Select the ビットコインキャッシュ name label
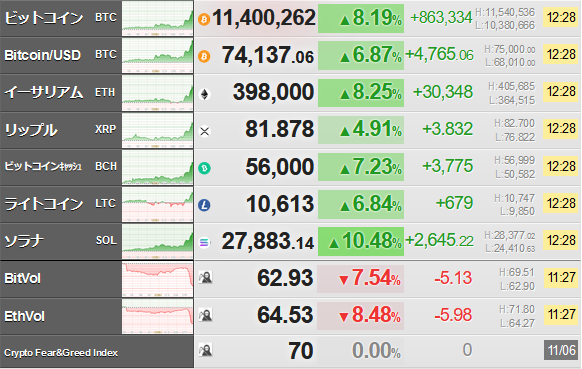The width and height of the screenshot is (582, 369). click(43, 166)
